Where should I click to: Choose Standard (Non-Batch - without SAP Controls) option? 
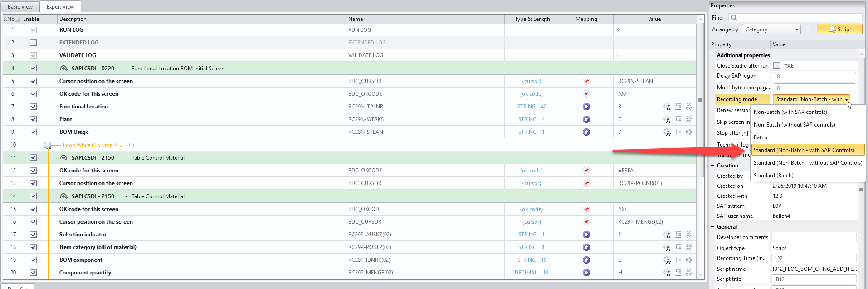[x=808, y=163]
